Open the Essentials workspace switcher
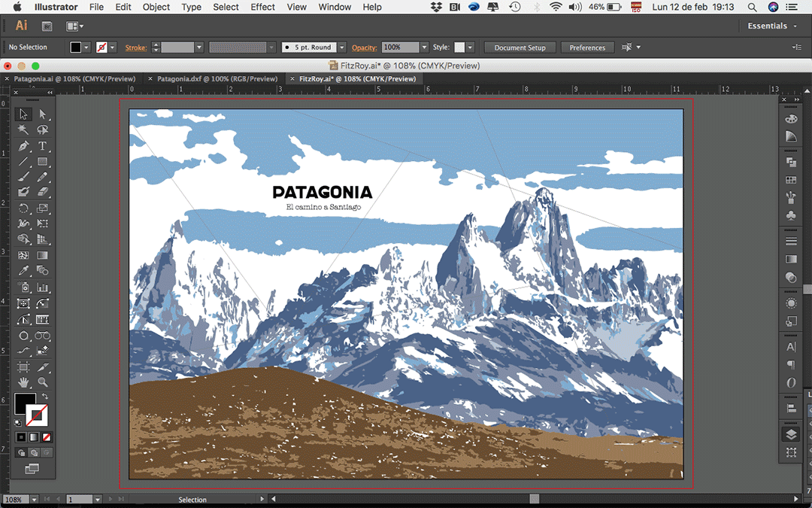The height and width of the screenshot is (508, 812). point(771,26)
